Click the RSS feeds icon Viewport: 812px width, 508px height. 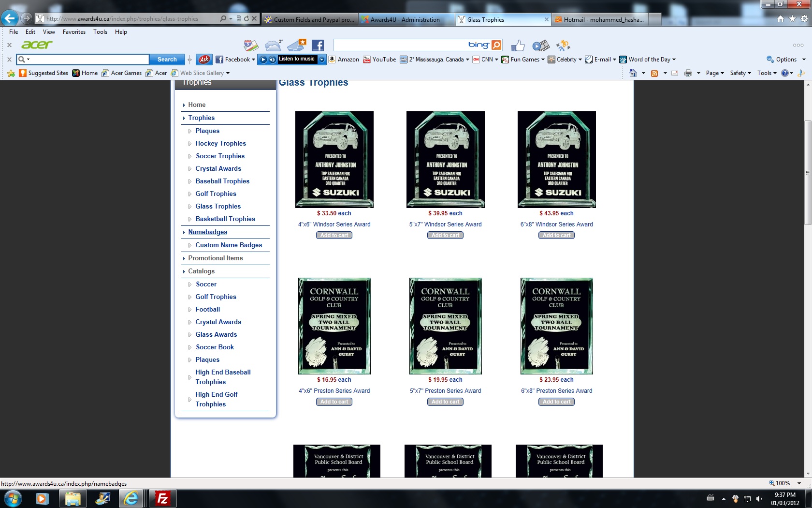[654, 73]
